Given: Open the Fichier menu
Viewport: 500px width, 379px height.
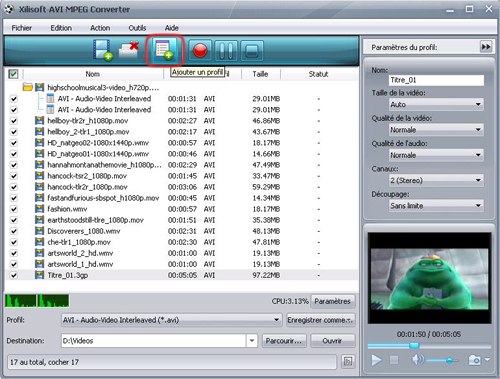Looking at the screenshot, I should [x=22, y=28].
